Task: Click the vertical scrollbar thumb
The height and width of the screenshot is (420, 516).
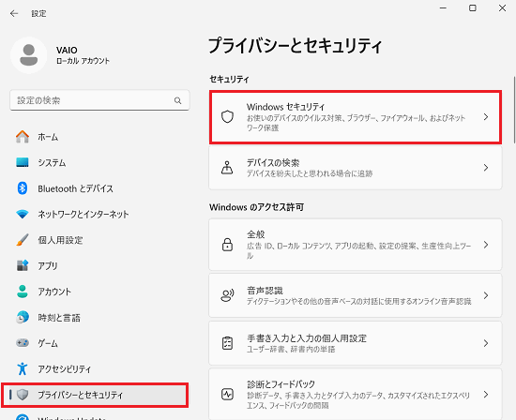Action: tap(514, 111)
